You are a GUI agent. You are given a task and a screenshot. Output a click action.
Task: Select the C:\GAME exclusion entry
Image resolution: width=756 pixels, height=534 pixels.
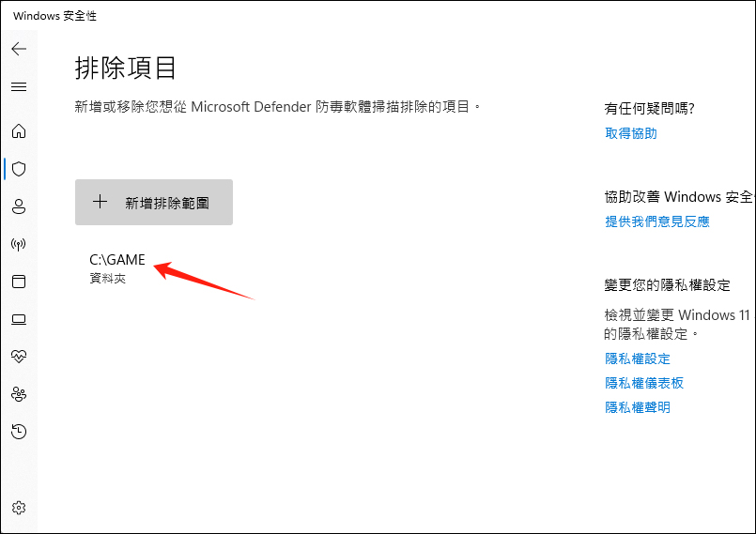tap(117, 269)
